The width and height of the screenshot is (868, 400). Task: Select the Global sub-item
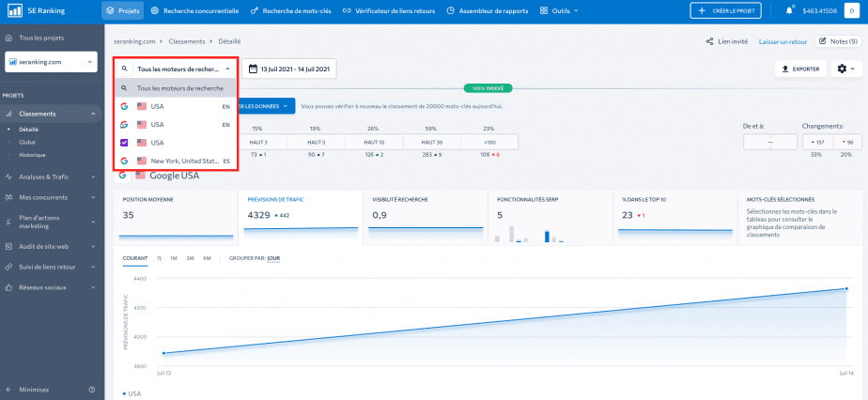click(x=26, y=142)
